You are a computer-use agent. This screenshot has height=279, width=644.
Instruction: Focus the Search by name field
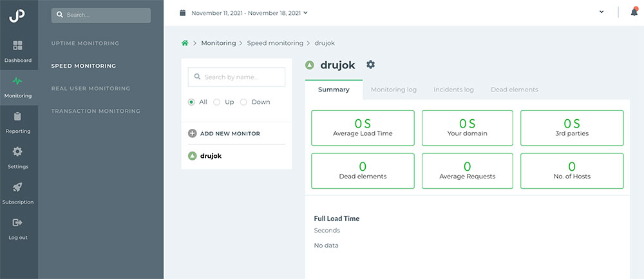pyautogui.click(x=236, y=77)
